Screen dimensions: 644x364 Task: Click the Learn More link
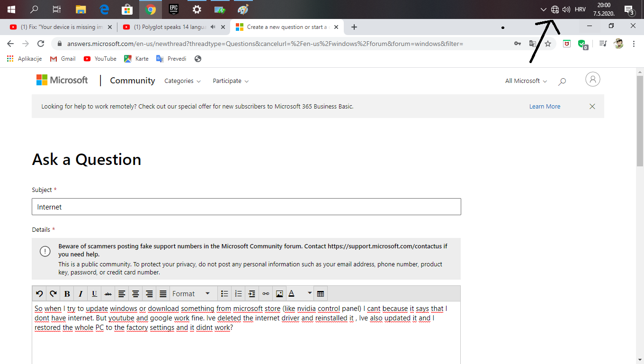545,107
